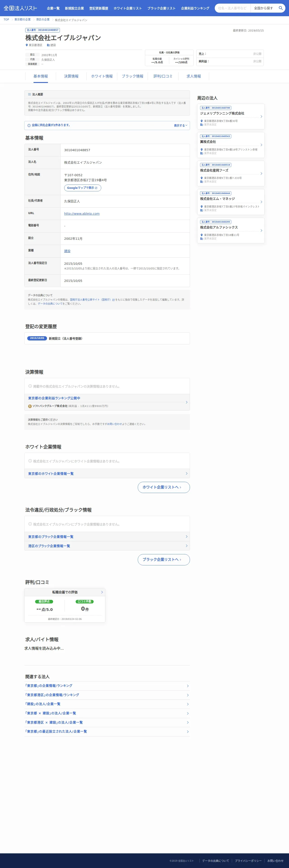Viewport: 289px width, 868px height.
Task: Click the chevron on the profit ranking row
Action: [x=187, y=402]
